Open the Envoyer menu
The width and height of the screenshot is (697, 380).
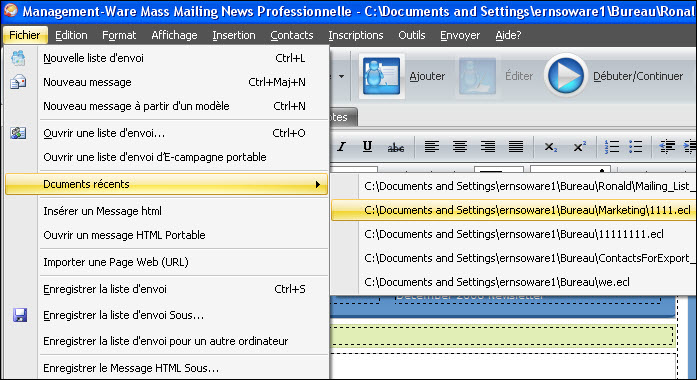pos(460,35)
